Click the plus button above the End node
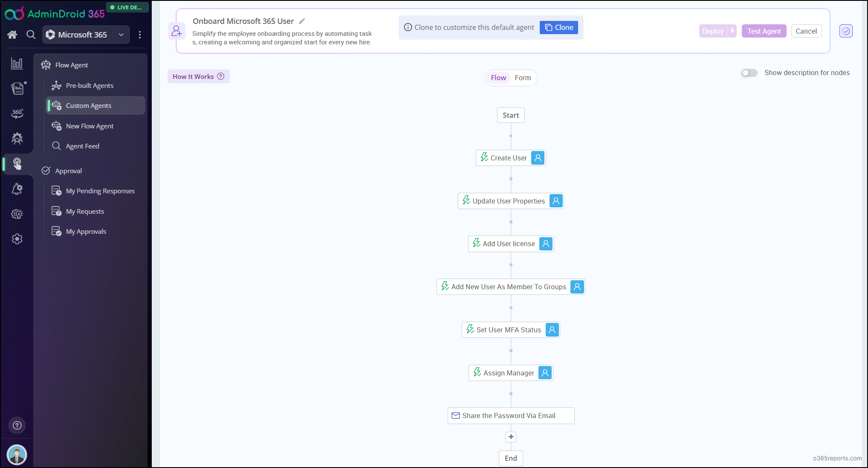 click(x=511, y=437)
